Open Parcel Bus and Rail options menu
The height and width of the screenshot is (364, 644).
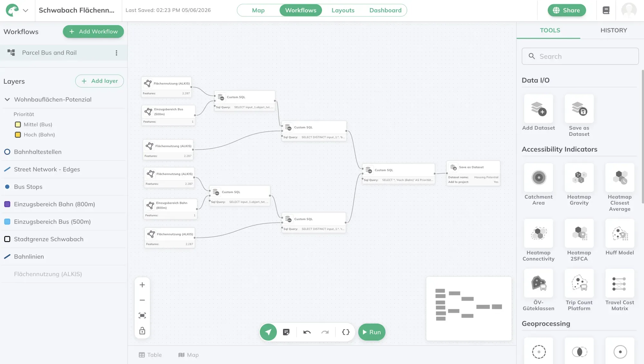[x=116, y=53]
